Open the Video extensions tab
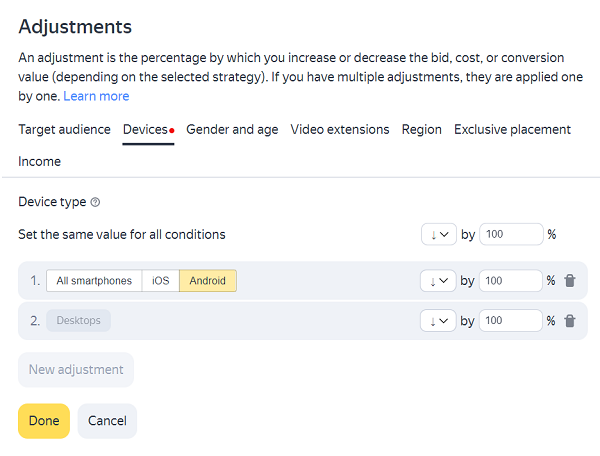 pyautogui.click(x=340, y=129)
